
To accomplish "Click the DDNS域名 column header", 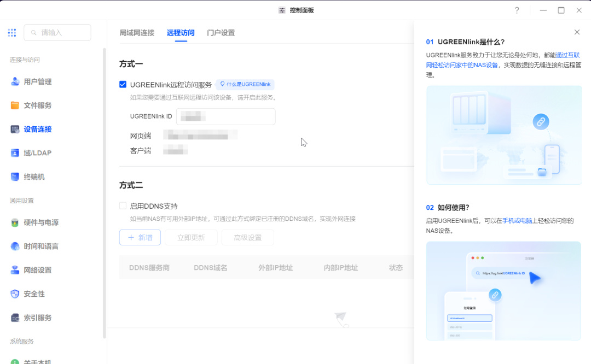I will point(210,268).
